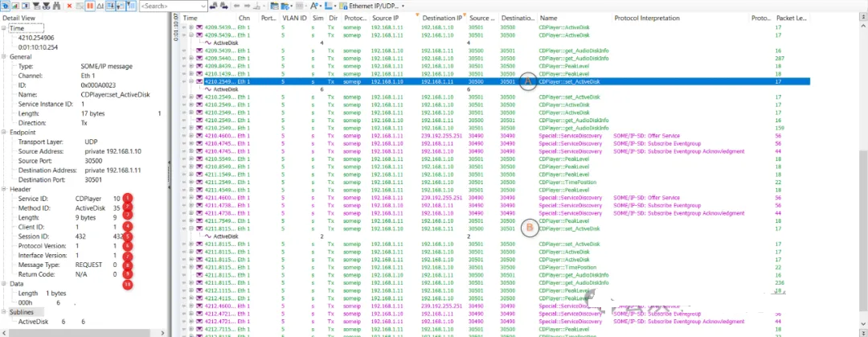The image size is (868, 337).
Task: Click the Packet Length column header
Action: (792, 18)
